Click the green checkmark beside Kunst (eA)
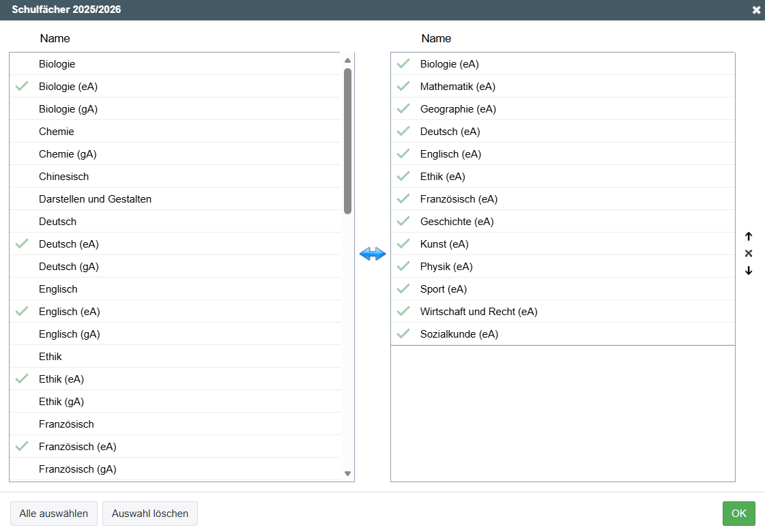 coord(403,244)
